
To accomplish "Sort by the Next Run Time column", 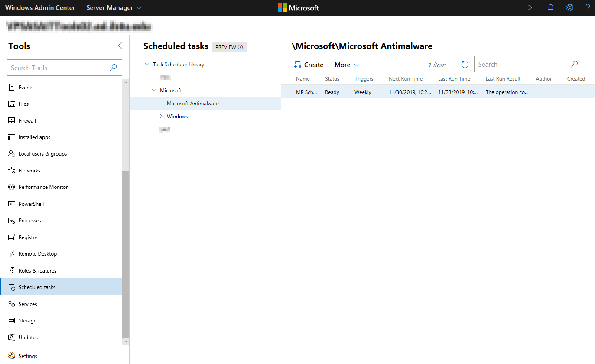I will [x=406, y=79].
